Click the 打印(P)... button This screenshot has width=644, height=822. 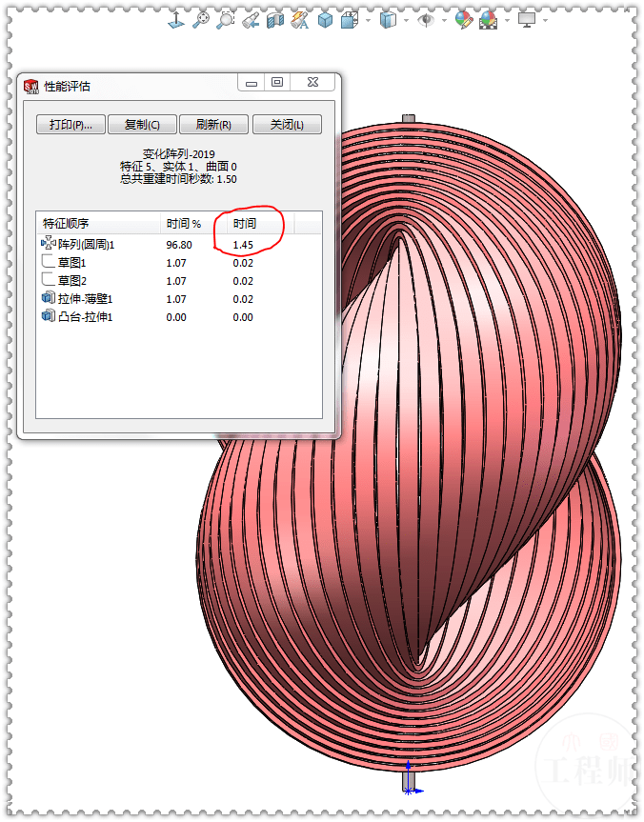coord(70,125)
